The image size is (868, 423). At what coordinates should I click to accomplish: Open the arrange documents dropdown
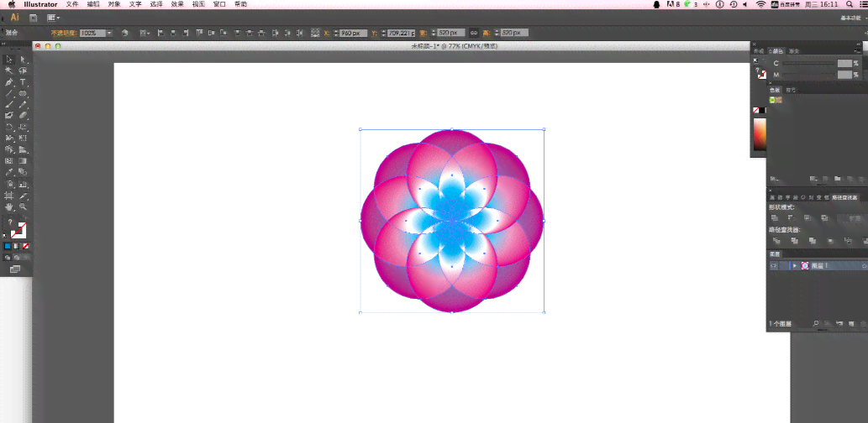pyautogui.click(x=54, y=18)
